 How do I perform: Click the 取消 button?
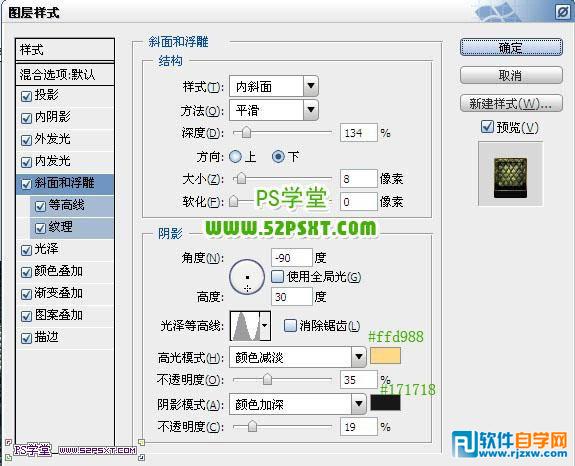pos(511,76)
